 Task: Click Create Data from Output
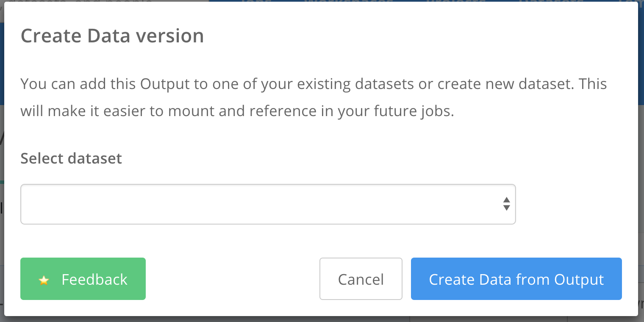click(516, 279)
